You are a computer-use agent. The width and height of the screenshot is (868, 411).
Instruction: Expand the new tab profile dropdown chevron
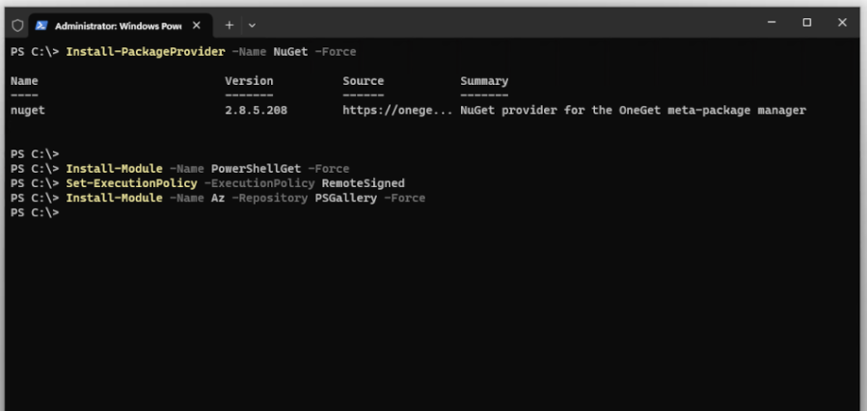[253, 25]
